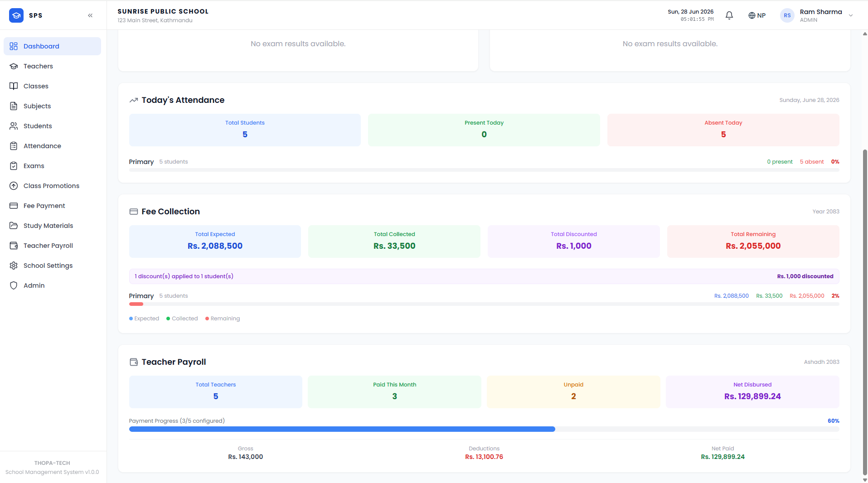Open Teacher Payroll from the sidebar
The height and width of the screenshot is (483, 868).
[x=52, y=246]
